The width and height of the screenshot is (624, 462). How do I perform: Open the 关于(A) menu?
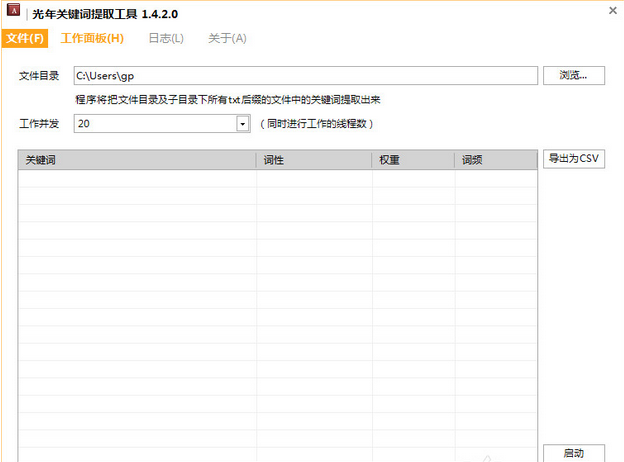click(226, 39)
